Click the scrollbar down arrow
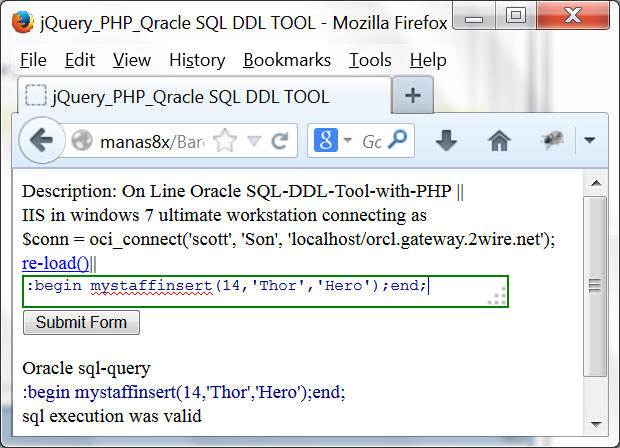Image resolution: width=620 pixels, height=448 pixels. click(596, 424)
